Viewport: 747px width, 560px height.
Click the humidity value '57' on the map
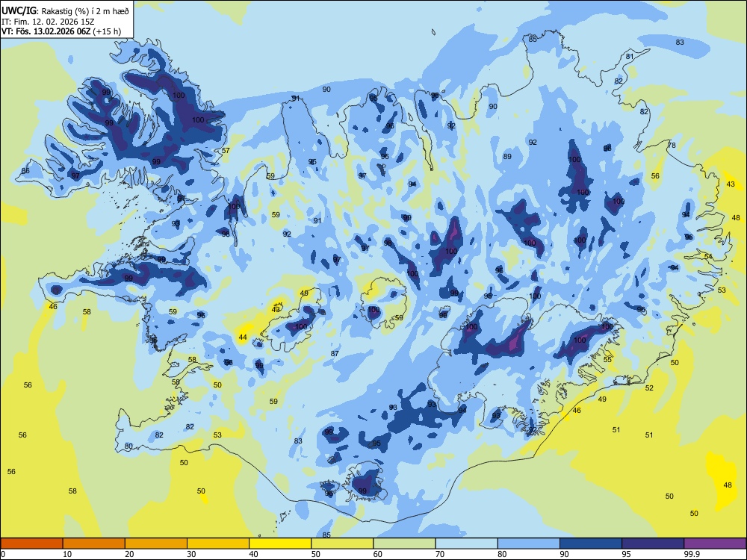coord(226,151)
